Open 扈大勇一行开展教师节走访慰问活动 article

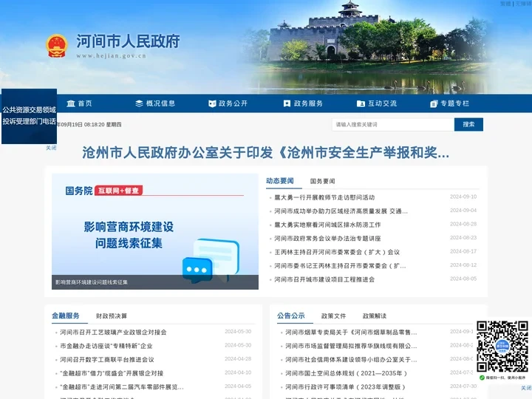click(x=324, y=197)
